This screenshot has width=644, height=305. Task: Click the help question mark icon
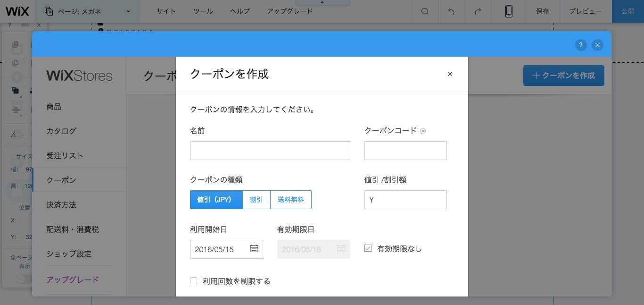click(x=581, y=45)
